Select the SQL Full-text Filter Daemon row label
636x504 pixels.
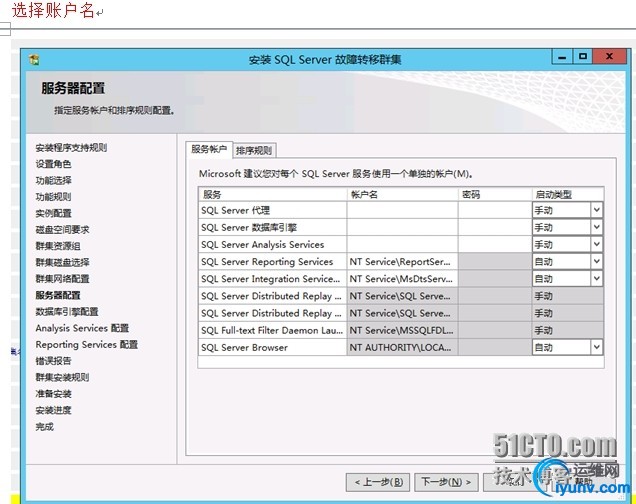pos(272,330)
